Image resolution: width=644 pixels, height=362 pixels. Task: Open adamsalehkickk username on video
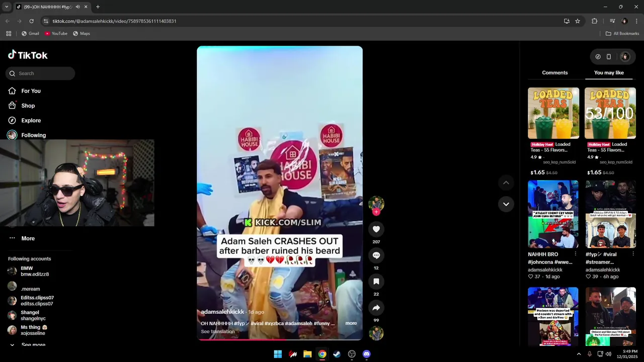tap(222, 312)
